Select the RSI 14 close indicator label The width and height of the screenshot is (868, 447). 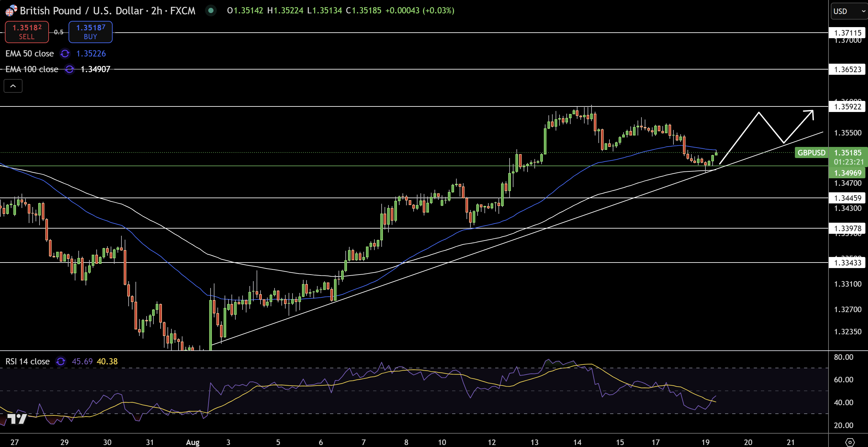point(28,361)
